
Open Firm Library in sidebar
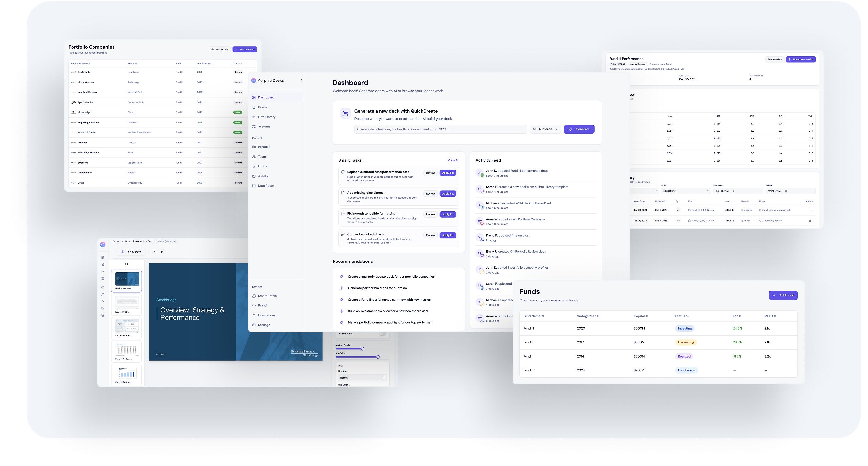(266, 117)
